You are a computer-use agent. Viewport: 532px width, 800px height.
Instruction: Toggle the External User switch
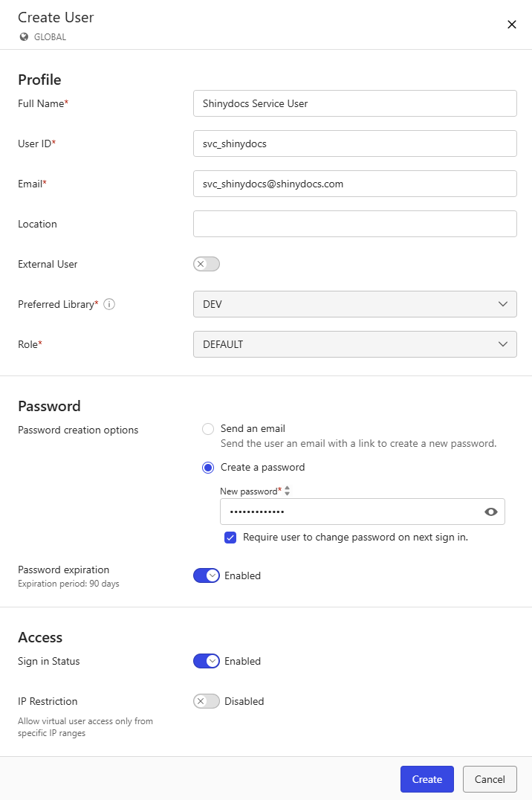pyautogui.click(x=207, y=264)
